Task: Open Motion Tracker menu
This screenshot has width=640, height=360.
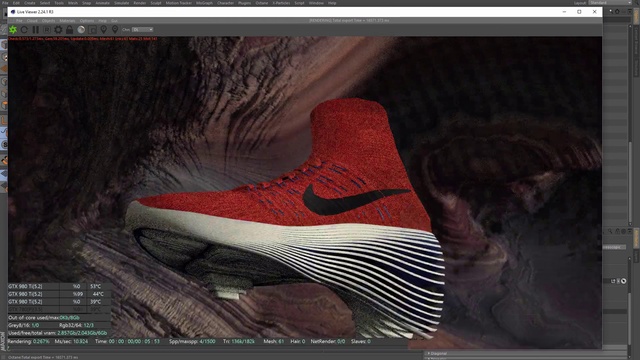Action: click(x=179, y=3)
